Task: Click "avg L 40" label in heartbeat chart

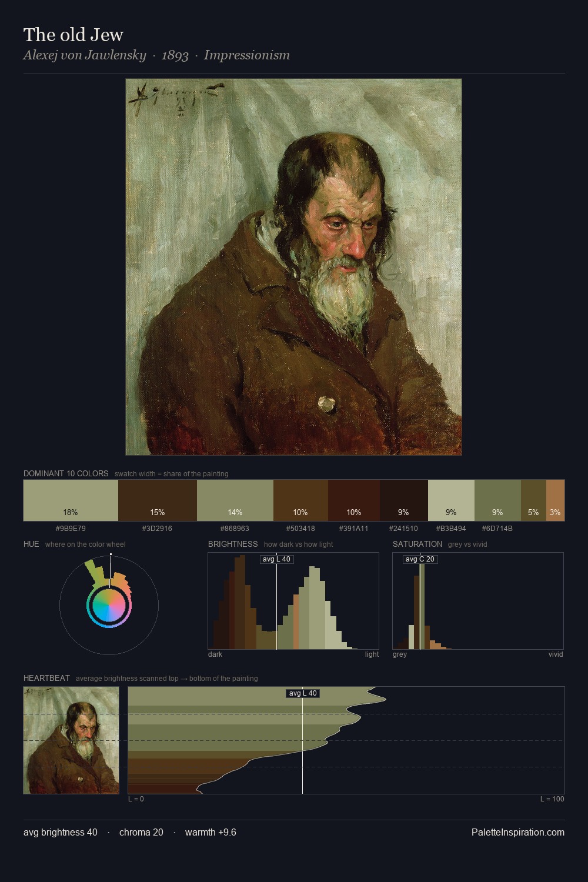Action: click(x=303, y=693)
